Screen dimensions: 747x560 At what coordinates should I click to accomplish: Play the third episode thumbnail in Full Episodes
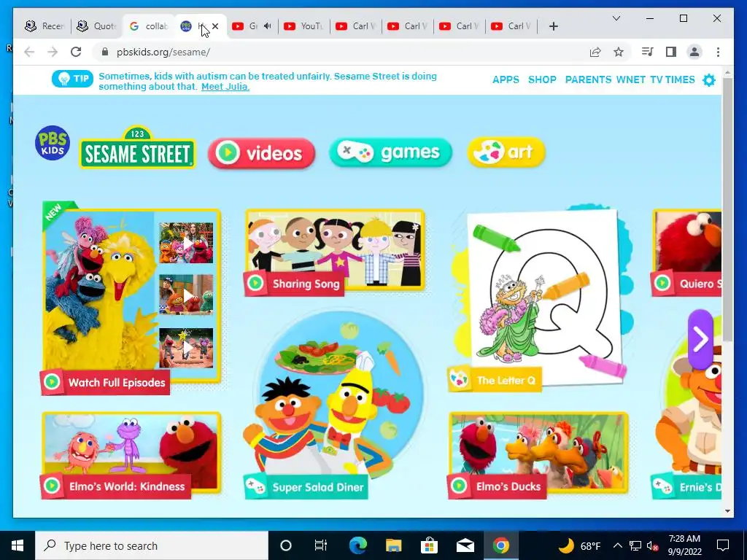(x=186, y=348)
